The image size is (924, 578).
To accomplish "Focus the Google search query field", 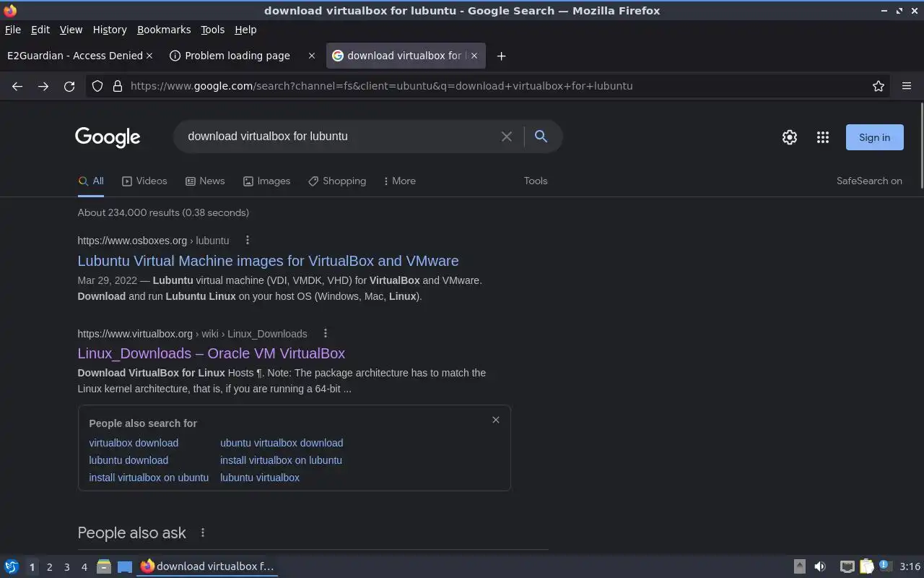I will point(339,137).
